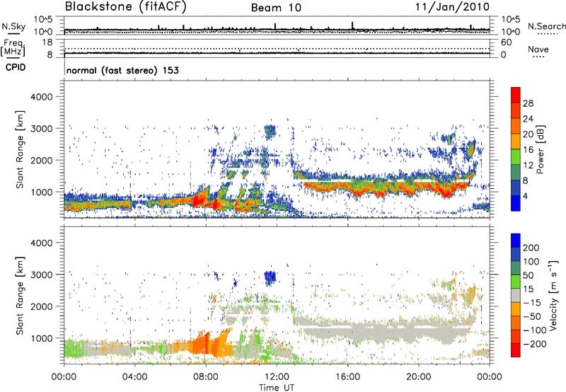Click the blue velocity patch near 3000 km at 11:40
Image resolution: width=566 pixels, height=392 pixels.
tap(270, 277)
